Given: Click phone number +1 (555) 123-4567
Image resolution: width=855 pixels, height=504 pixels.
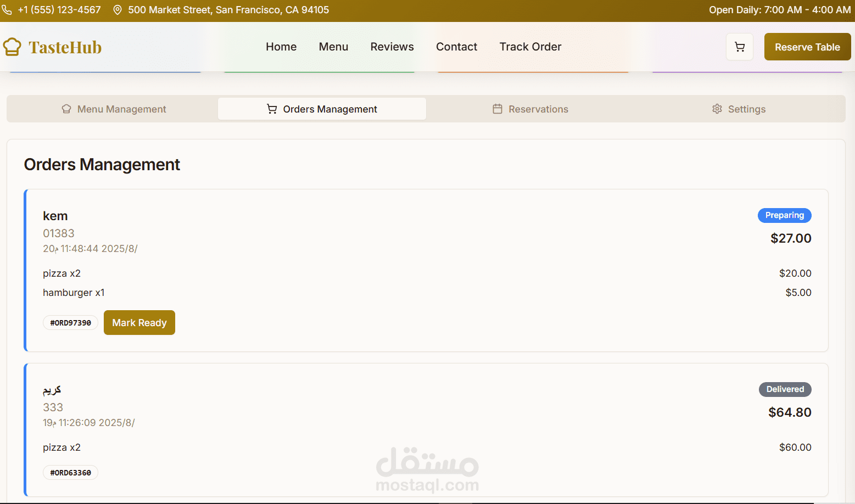Looking at the screenshot, I should pos(59,10).
